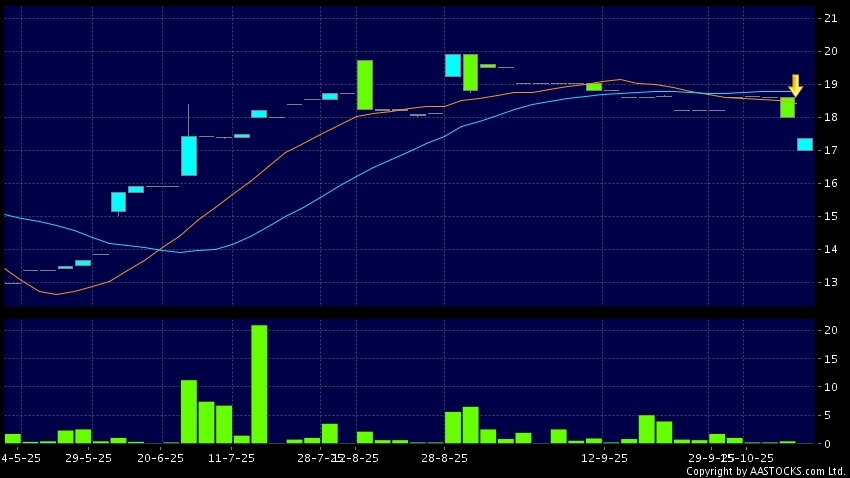The image size is (850, 478).
Task: Select the last cyan candlestick near 17
Action: click(x=805, y=144)
